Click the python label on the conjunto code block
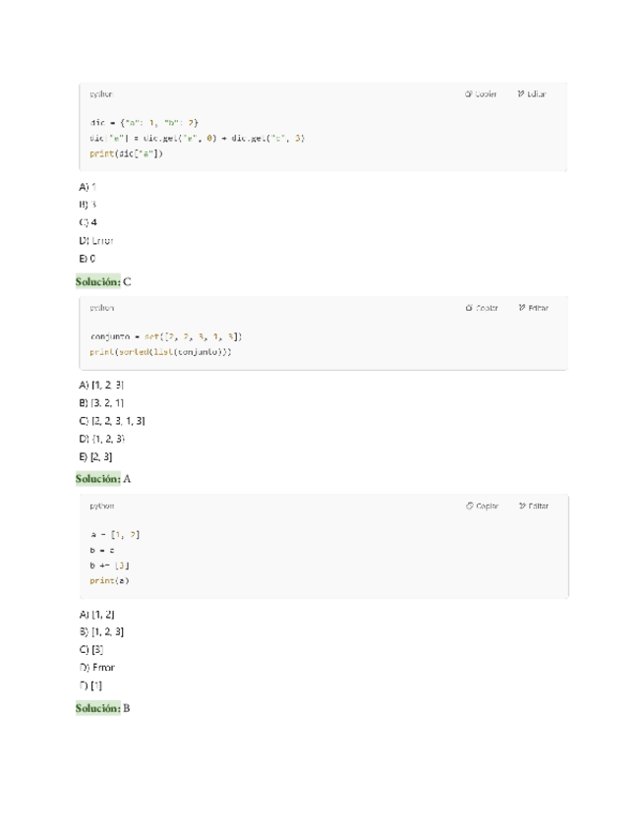644x834 pixels. (x=101, y=308)
